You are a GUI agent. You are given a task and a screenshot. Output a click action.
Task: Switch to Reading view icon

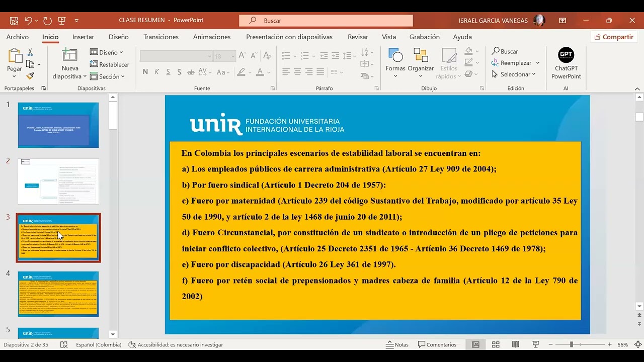tap(516, 345)
